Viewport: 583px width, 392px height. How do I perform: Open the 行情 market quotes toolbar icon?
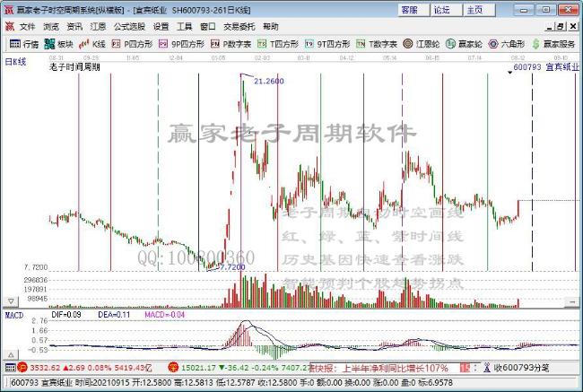click(x=24, y=44)
